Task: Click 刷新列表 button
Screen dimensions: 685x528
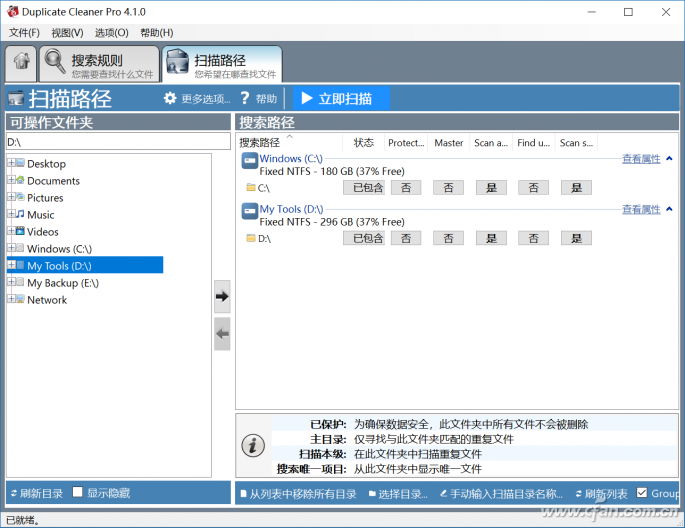Action: [x=601, y=494]
